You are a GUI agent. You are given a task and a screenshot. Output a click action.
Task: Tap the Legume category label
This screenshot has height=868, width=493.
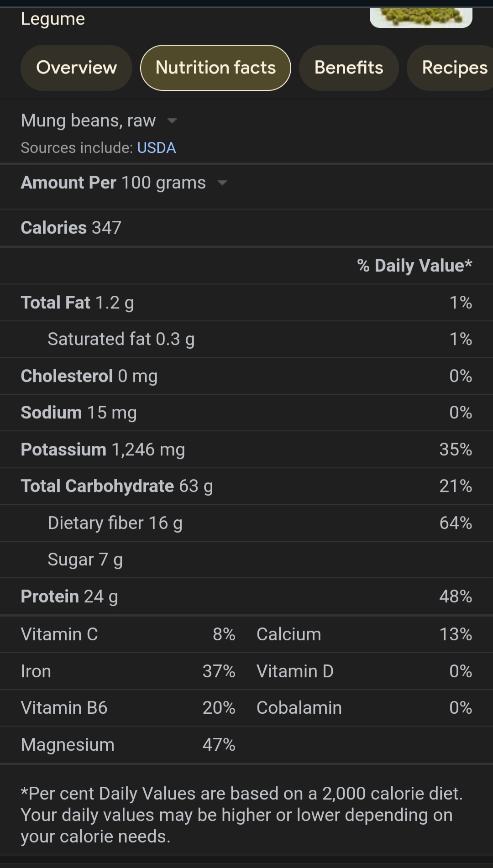pos(53,19)
